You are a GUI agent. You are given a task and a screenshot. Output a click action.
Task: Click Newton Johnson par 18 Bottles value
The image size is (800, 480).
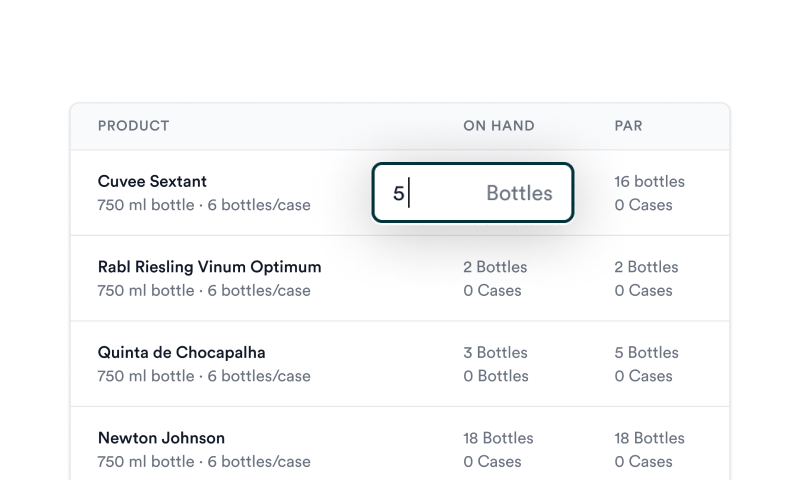point(649,438)
